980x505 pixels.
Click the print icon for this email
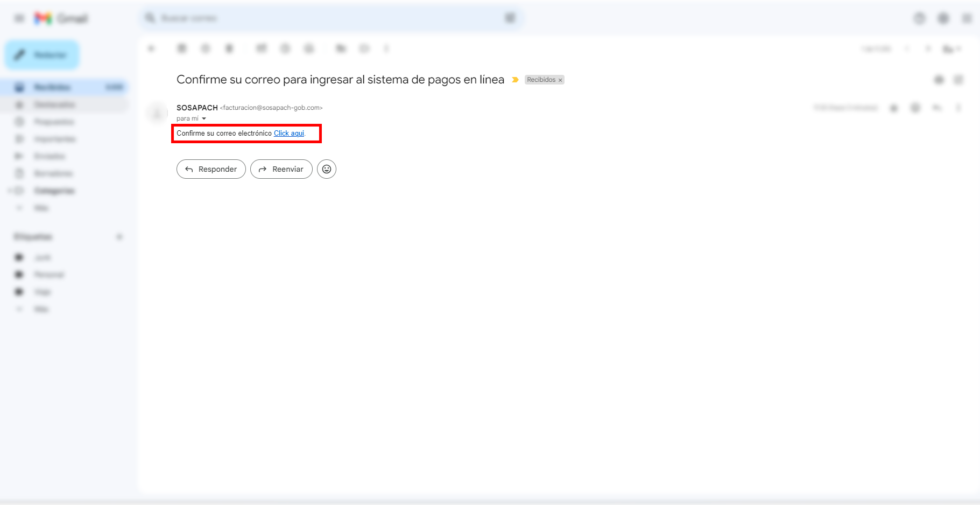939,80
